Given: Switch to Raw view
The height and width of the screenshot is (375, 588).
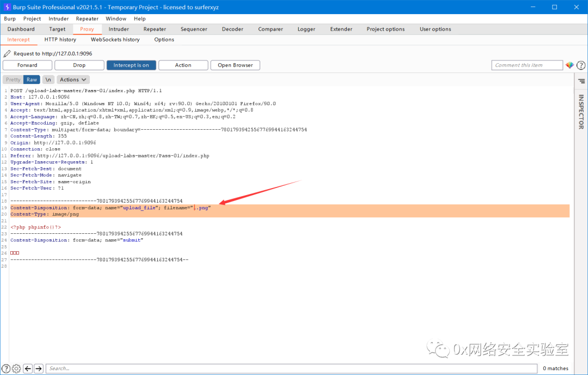Looking at the screenshot, I should (x=32, y=80).
